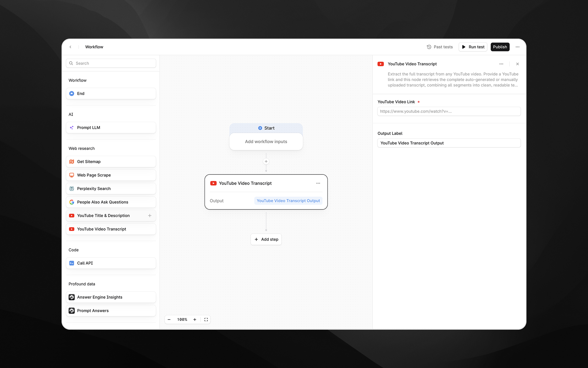The height and width of the screenshot is (368, 588).
Task: Add the Prompt LLM node
Action: click(111, 128)
